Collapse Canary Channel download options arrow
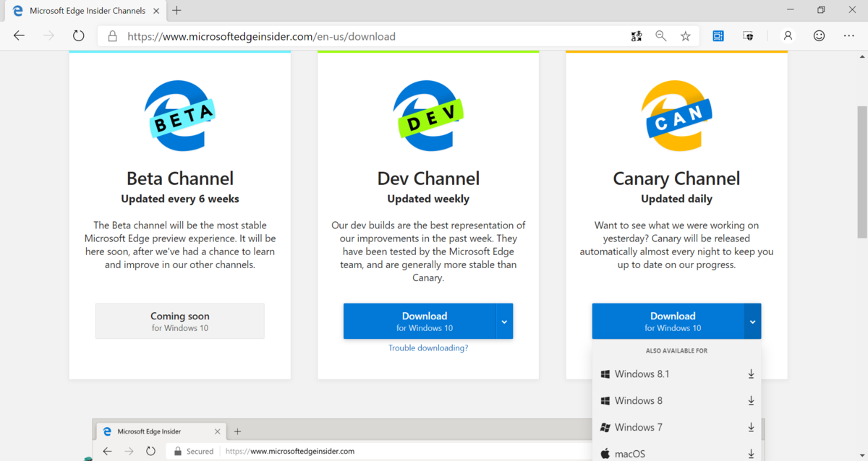The width and height of the screenshot is (868, 461). [752, 321]
